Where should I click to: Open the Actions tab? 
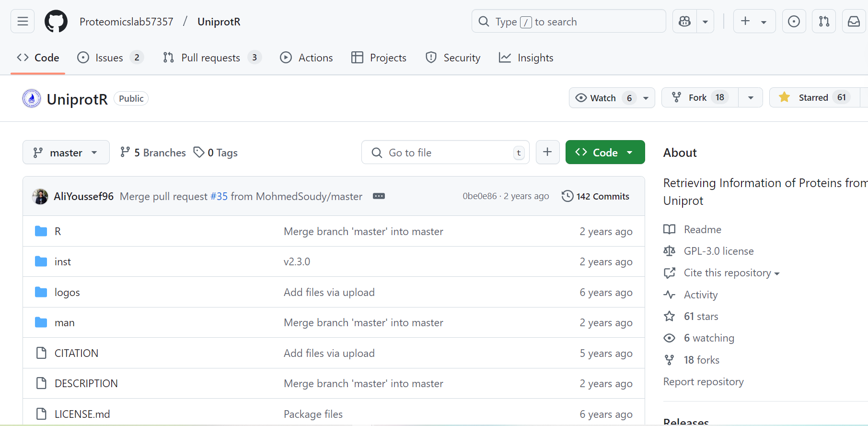[x=306, y=58]
